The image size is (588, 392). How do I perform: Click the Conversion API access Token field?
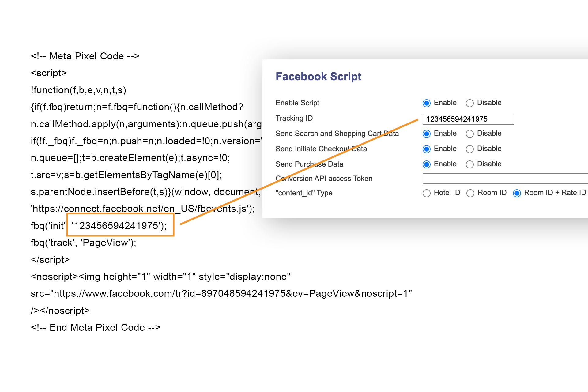tap(505, 179)
